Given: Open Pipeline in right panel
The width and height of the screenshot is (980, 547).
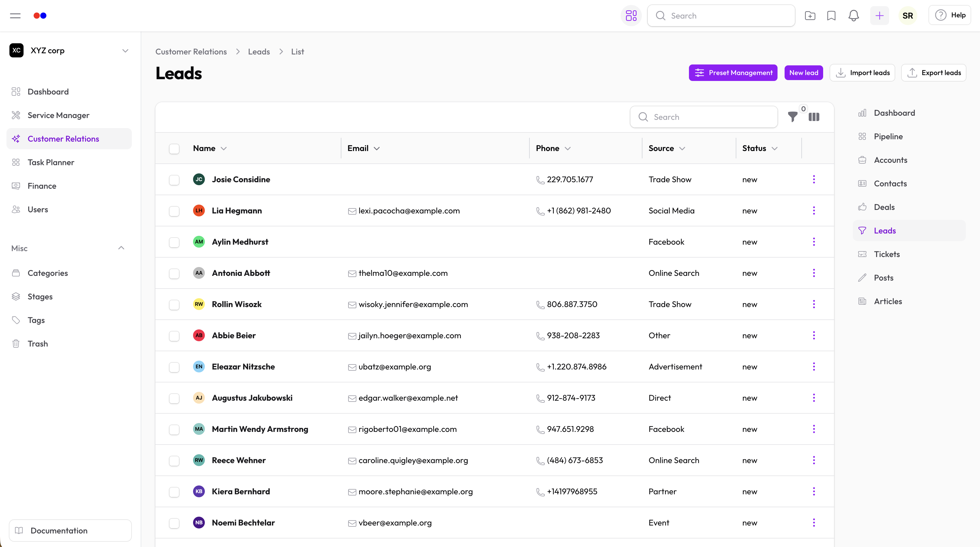Looking at the screenshot, I should [x=909, y=137].
